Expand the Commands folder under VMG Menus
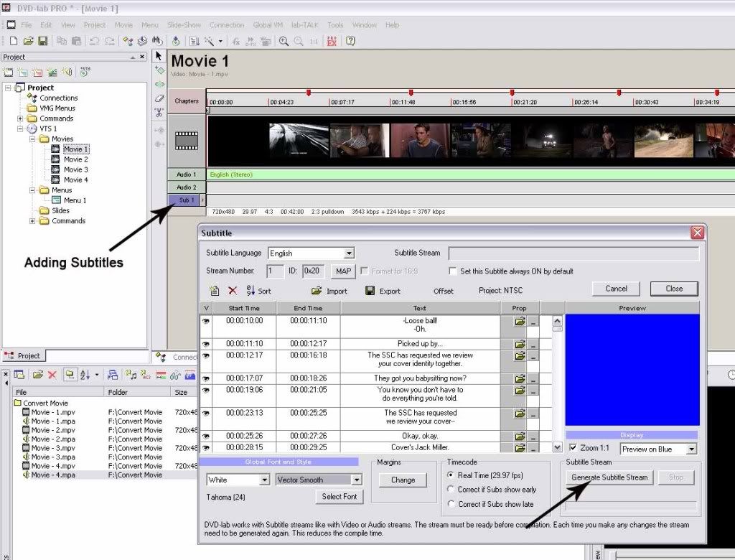The width and height of the screenshot is (735, 560). [x=20, y=118]
